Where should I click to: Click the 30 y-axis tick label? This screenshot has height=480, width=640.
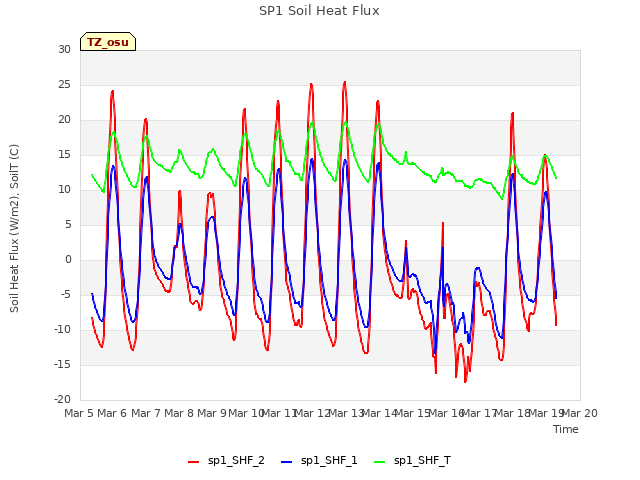[64, 50]
